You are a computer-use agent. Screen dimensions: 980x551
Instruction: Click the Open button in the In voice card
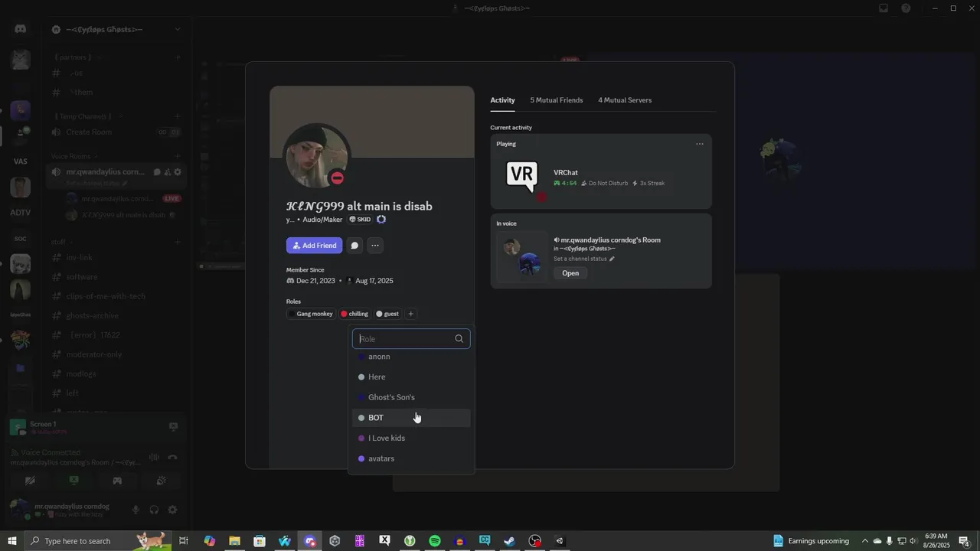[570, 273]
